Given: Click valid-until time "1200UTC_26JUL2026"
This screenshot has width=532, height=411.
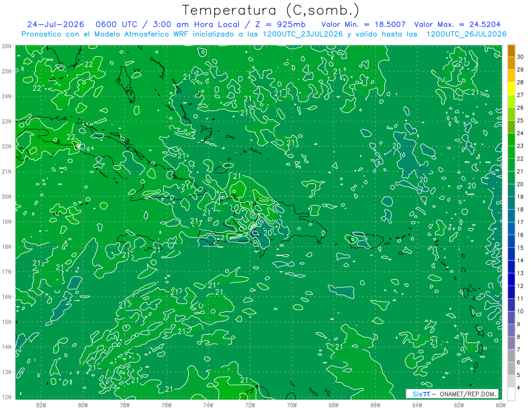Looking at the screenshot, I should (x=466, y=34).
